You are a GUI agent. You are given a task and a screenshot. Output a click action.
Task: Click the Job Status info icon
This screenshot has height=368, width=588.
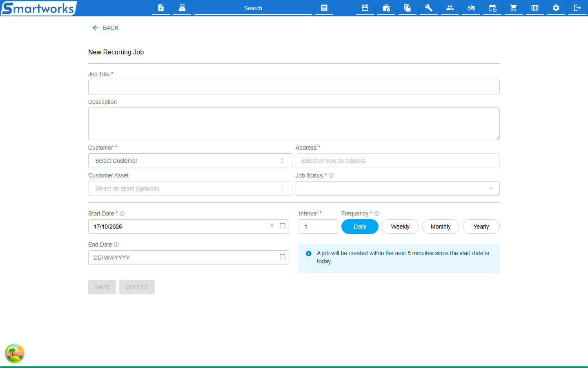click(x=331, y=175)
